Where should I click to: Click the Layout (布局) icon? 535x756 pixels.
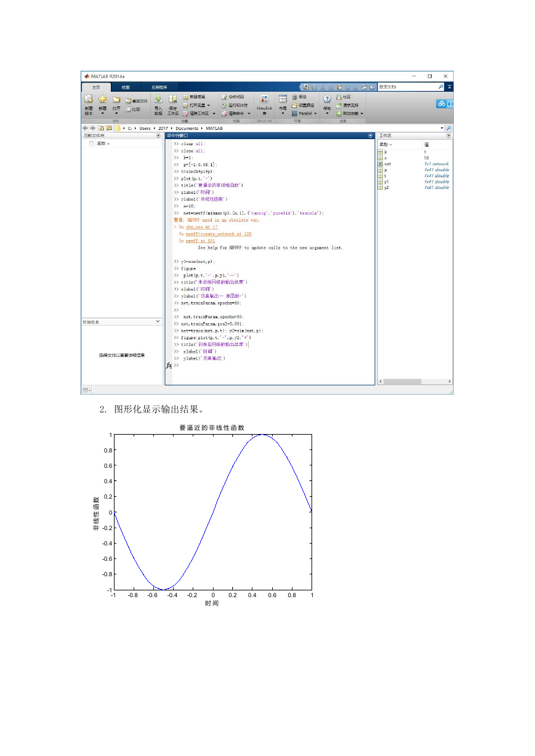(283, 99)
